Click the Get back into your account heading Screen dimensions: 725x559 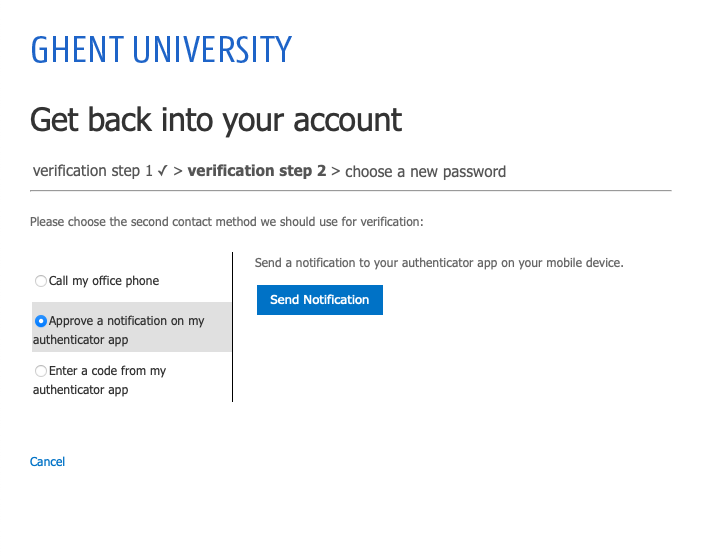(x=216, y=121)
